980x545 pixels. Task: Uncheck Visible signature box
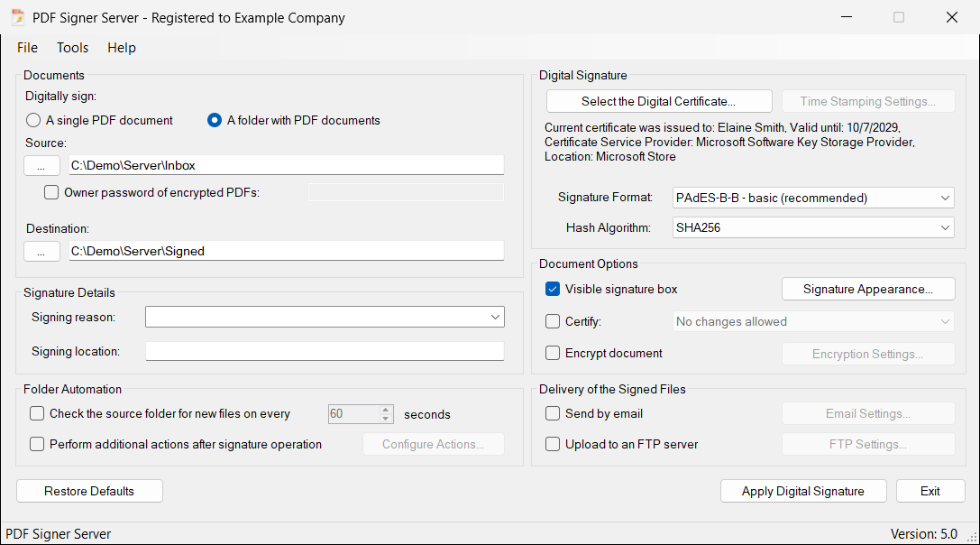click(x=553, y=289)
